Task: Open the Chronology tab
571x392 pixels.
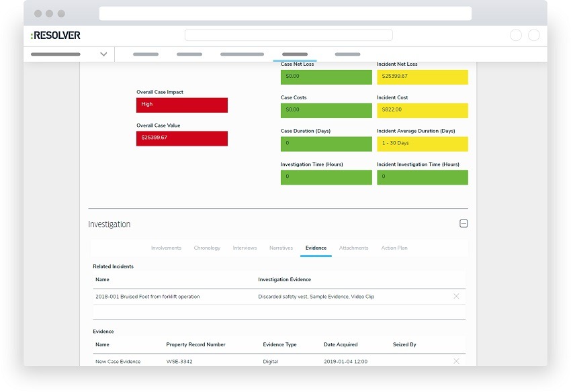Action: tap(207, 248)
